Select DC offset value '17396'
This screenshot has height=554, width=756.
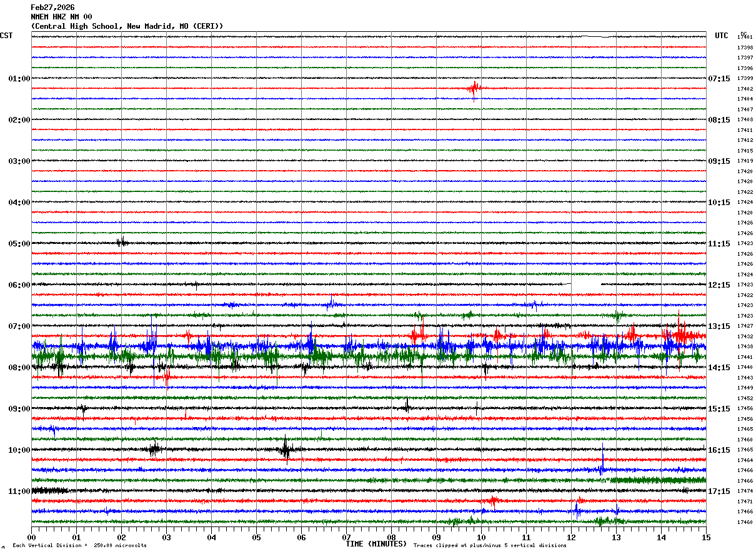point(745,68)
